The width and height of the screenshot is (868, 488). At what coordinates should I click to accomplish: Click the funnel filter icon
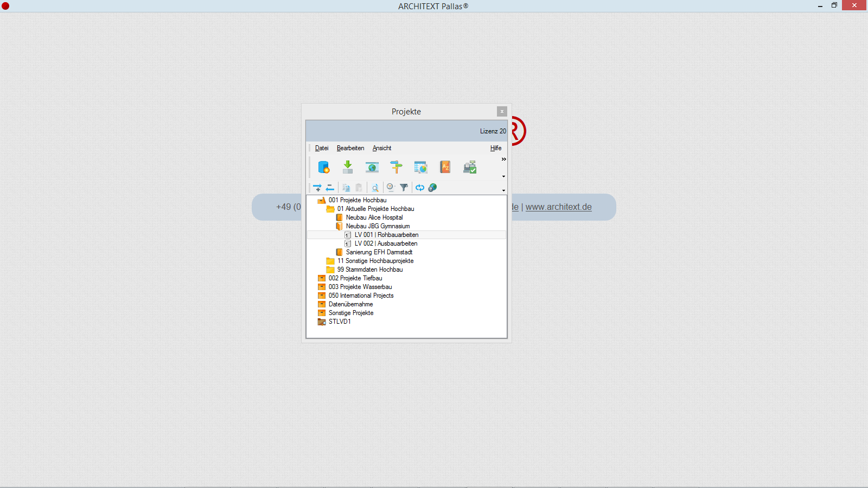(404, 188)
